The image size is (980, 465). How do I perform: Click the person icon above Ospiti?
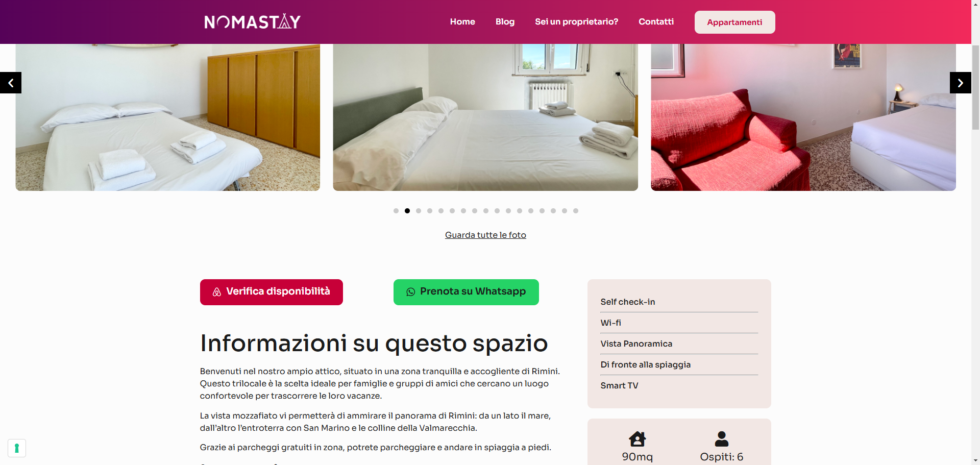coord(722,439)
